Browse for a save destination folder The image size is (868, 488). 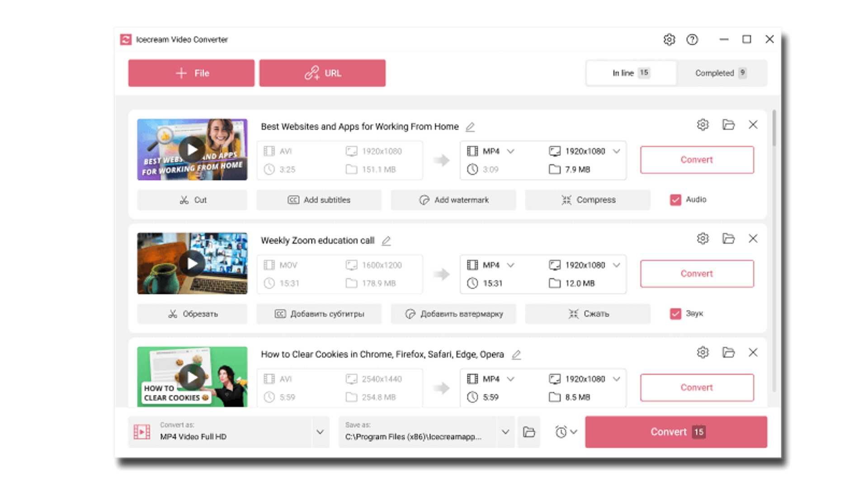pyautogui.click(x=528, y=432)
